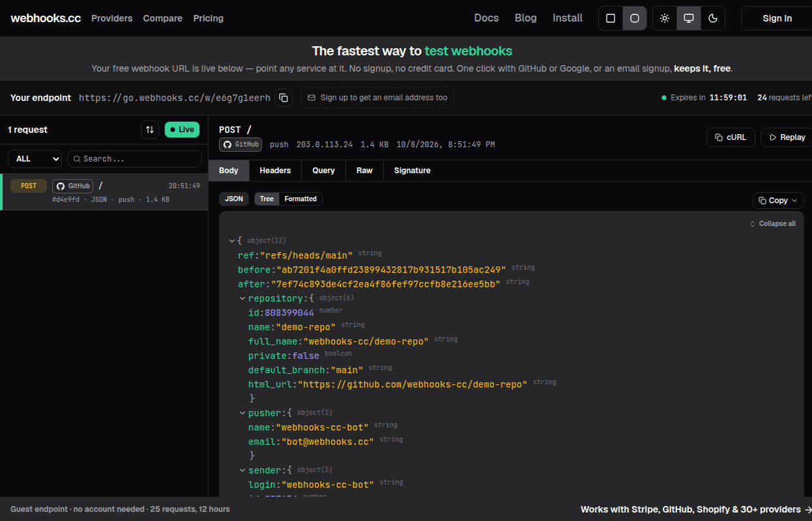The width and height of the screenshot is (812, 521).
Task: Open the Query tab
Action: (323, 171)
